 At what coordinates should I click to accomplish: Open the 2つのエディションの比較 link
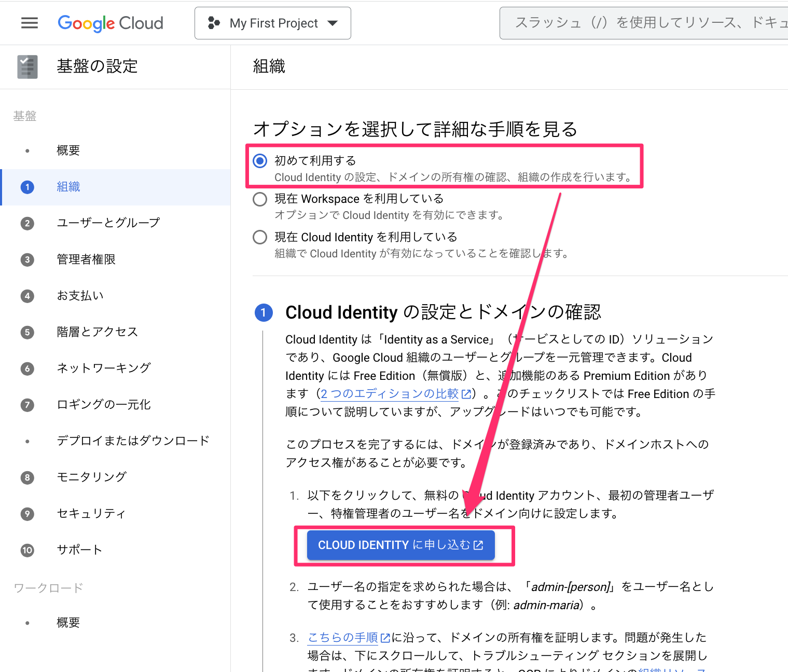pos(389,393)
